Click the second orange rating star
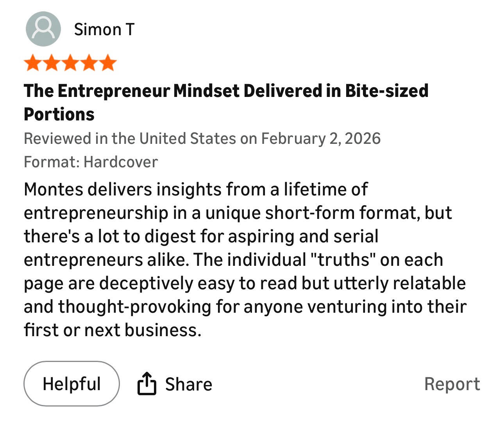The height and width of the screenshot is (421, 504). [52, 63]
